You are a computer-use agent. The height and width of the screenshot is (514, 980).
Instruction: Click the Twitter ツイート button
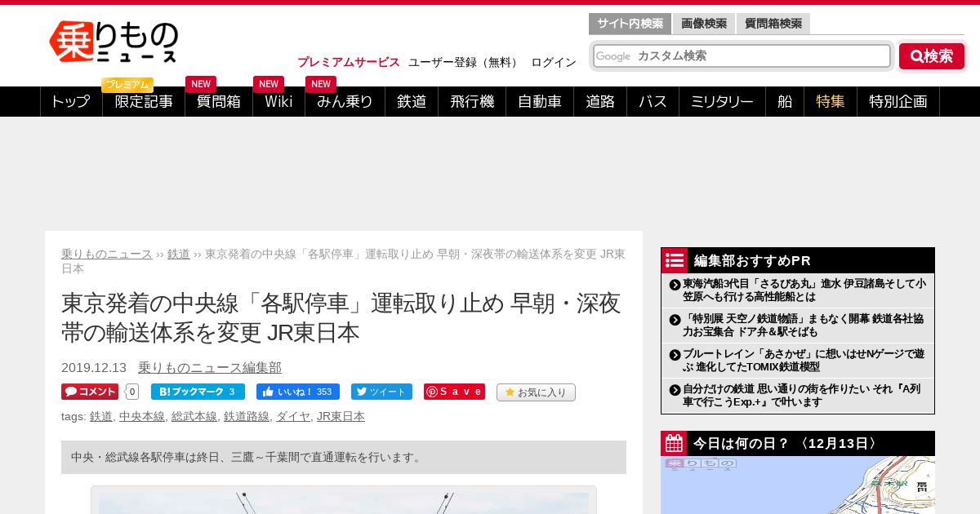(381, 392)
